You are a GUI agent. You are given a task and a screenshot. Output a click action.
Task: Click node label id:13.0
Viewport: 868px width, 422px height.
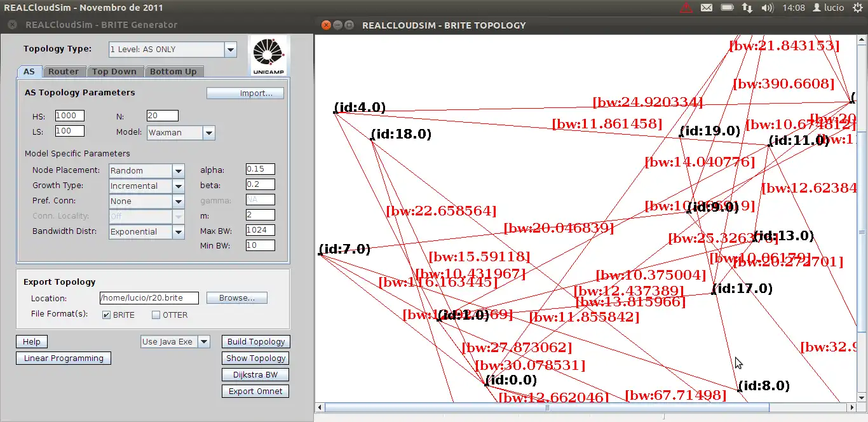[783, 236]
